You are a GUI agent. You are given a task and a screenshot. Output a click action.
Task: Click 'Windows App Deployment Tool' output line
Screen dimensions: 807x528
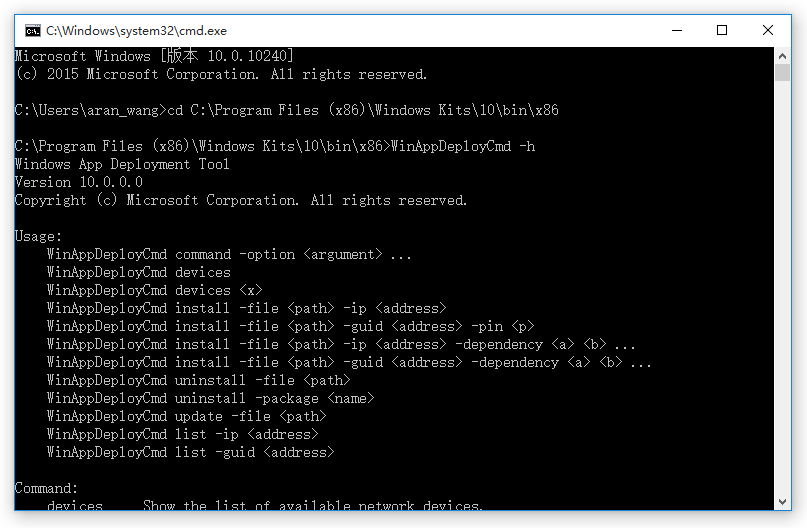122,165
